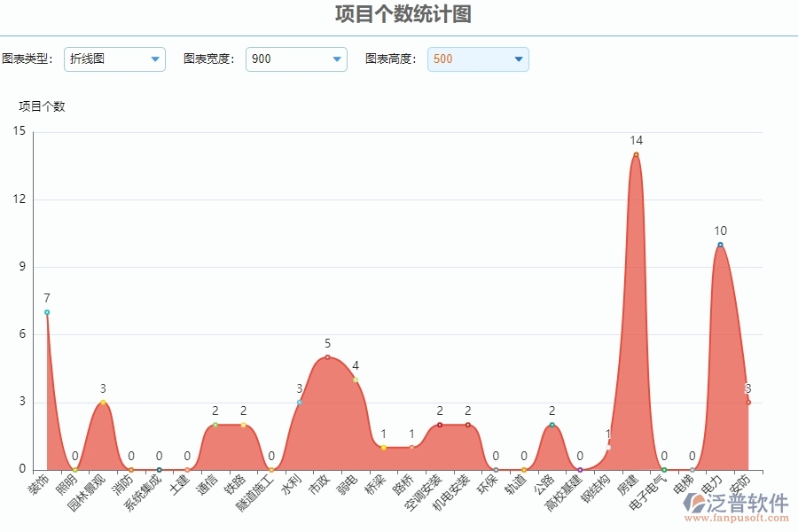Click the 装饰 data point labeled 7
Viewport: 798px width, 532px height.
[x=45, y=311]
